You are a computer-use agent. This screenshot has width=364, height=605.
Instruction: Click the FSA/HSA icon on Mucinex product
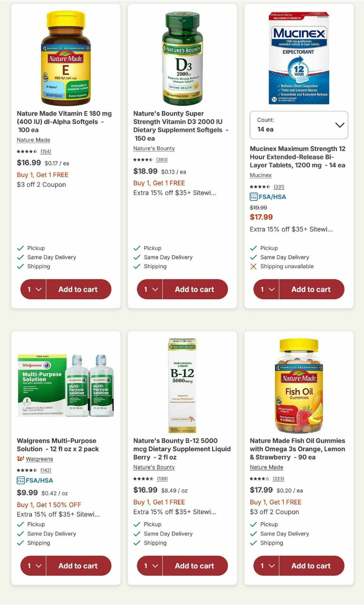click(254, 197)
